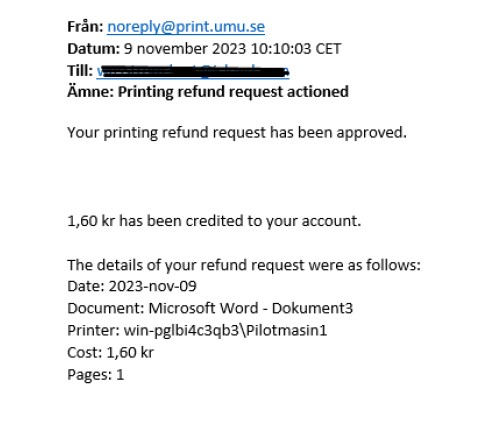This screenshot has width=501, height=421.
Task: Click the blacked-out recipient email link
Action: point(193,71)
